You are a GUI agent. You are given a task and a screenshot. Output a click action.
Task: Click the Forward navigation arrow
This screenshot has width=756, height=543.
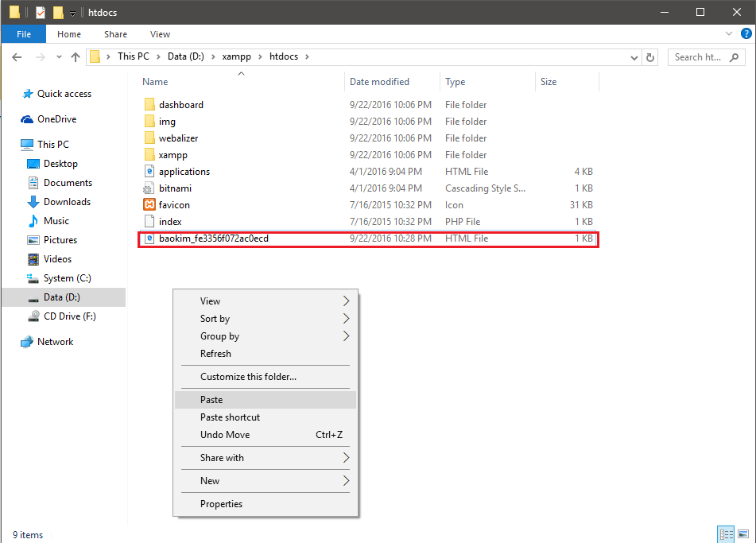[41, 57]
